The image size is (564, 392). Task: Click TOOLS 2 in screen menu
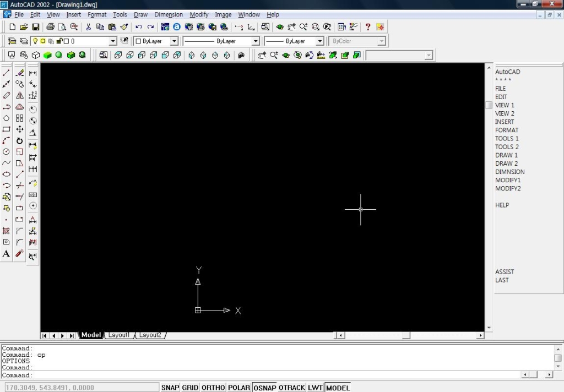pyautogui.click(x=507, y=147)
